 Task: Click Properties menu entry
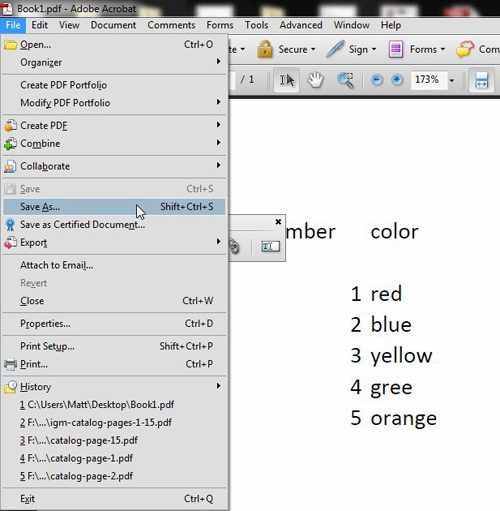pos(114,323)
